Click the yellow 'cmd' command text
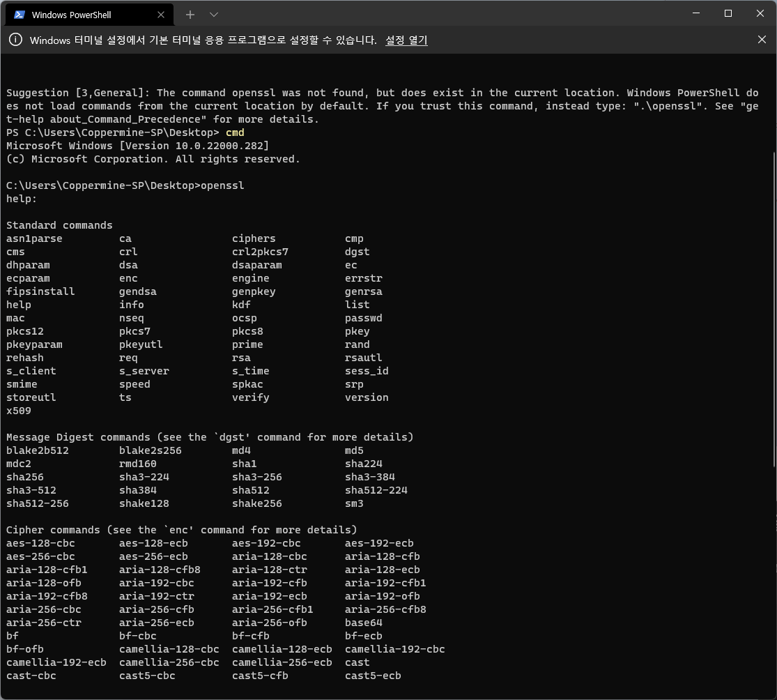Screen dimensions: 777x700 [x=235, y=132]
